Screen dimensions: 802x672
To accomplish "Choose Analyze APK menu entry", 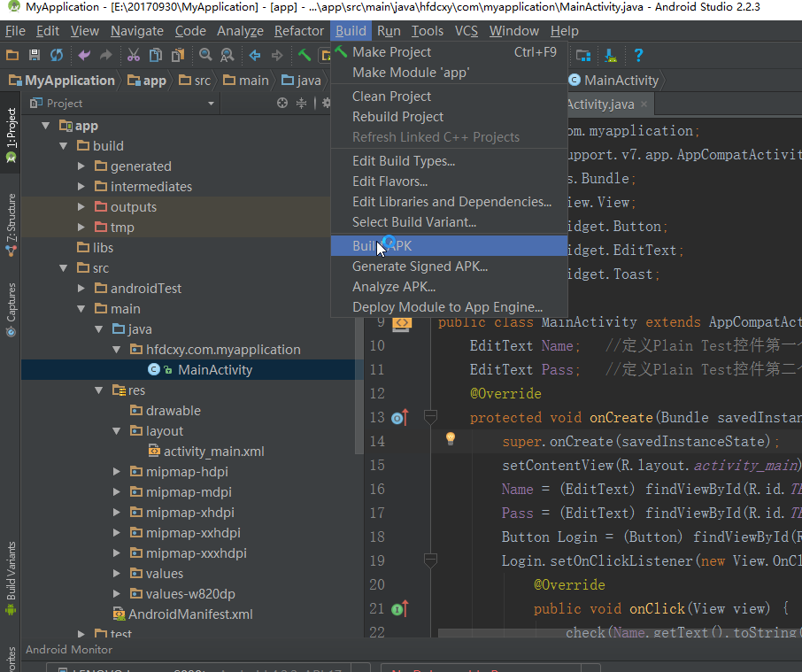I will click(x=449, y=287).
